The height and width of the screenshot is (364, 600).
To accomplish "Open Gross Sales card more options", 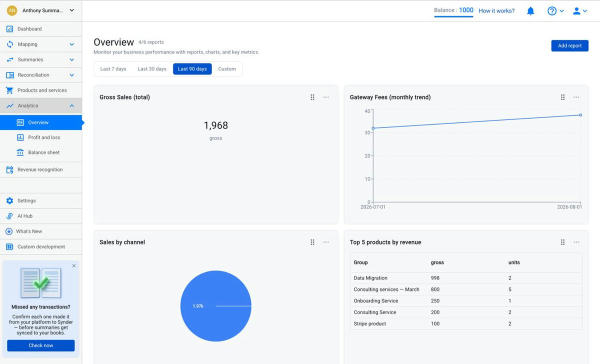I will (x=326, y=97).
